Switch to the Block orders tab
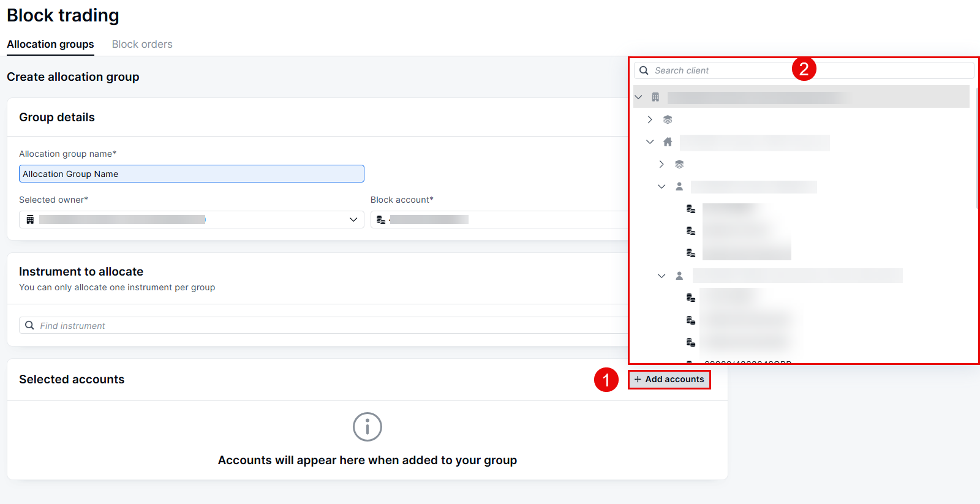Screen dimensions: 980x504 142,44
